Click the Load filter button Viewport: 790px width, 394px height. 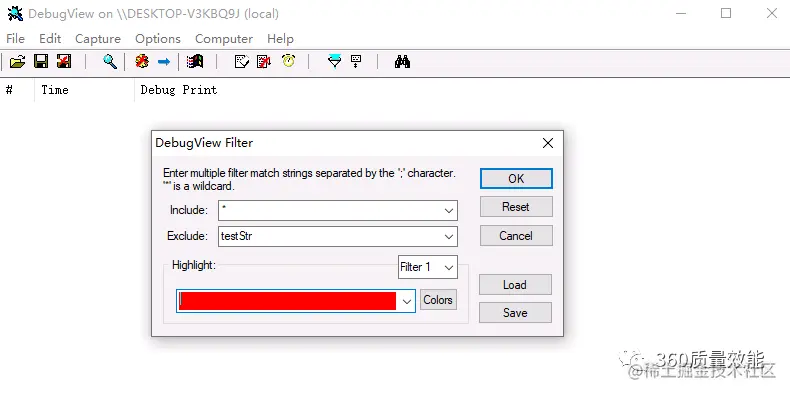pyautogui.click(x=515, y=285)
